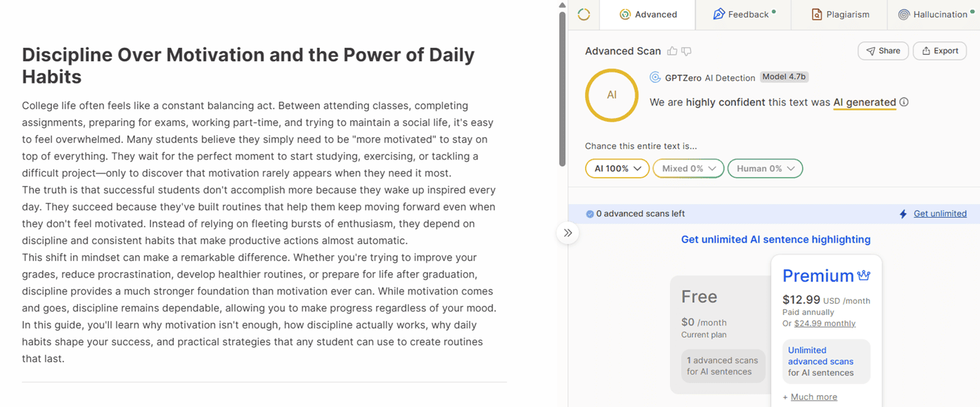Open the Plagiarism tab
Viewport: 980px width, 407px height.
839,14
